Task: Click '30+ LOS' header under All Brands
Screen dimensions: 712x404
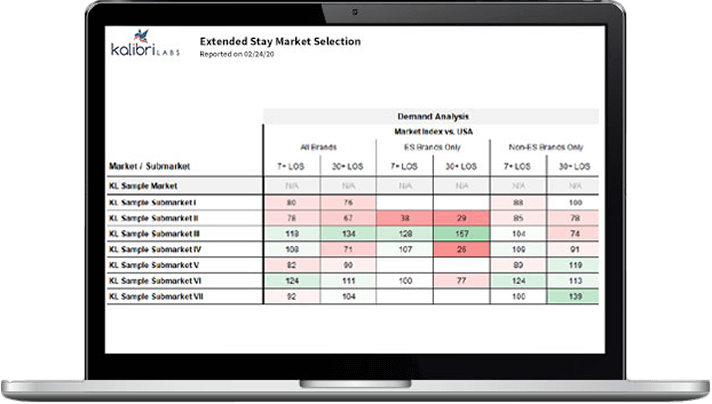Action: point(347,167)
